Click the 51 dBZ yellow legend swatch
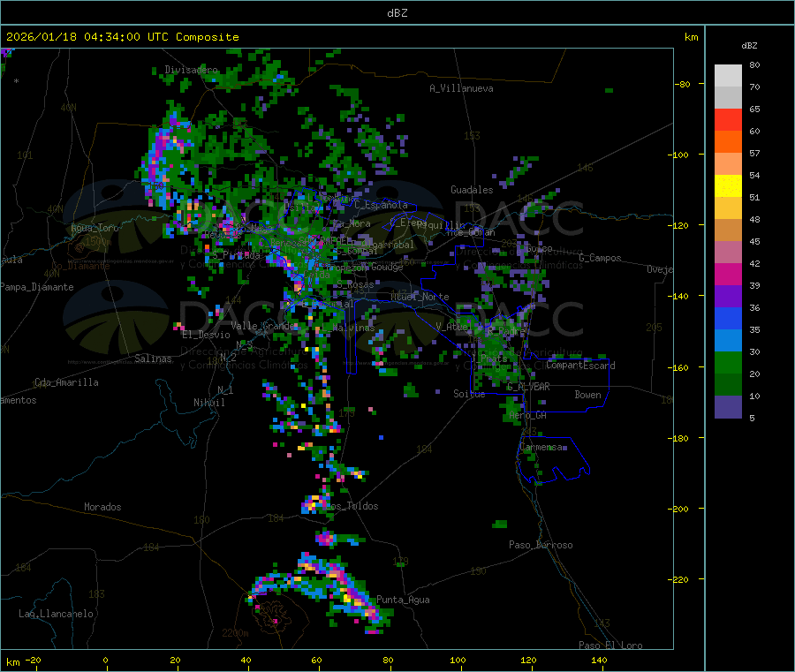Viewport: 795px width, 672px height. (x=728, y=186)
